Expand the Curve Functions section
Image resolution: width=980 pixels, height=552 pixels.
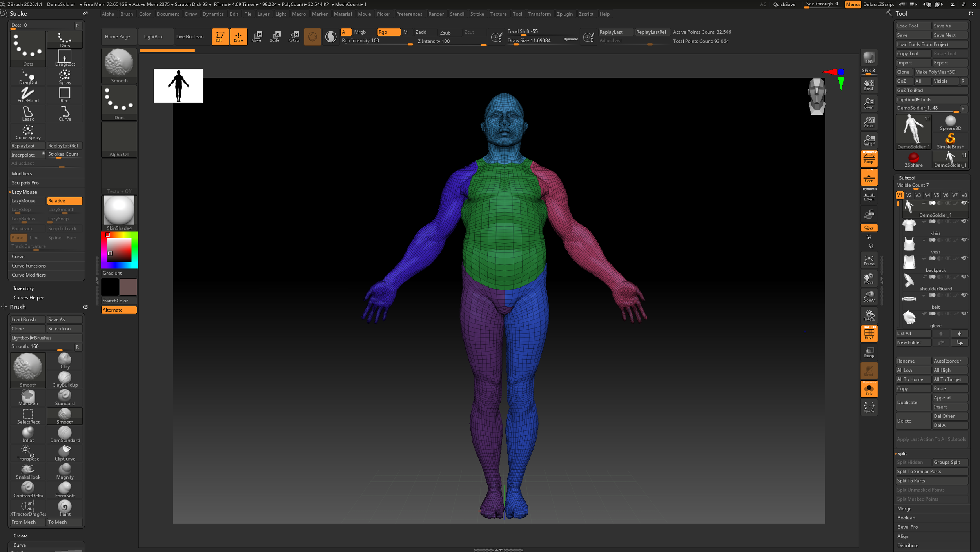point(29,266)
